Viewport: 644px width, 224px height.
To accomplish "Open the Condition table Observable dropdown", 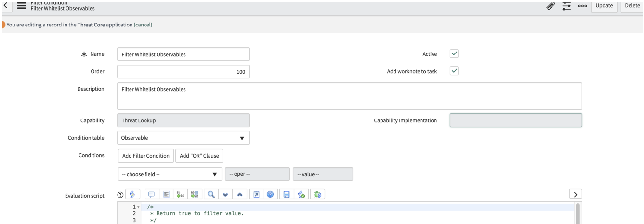I will 183,138.
